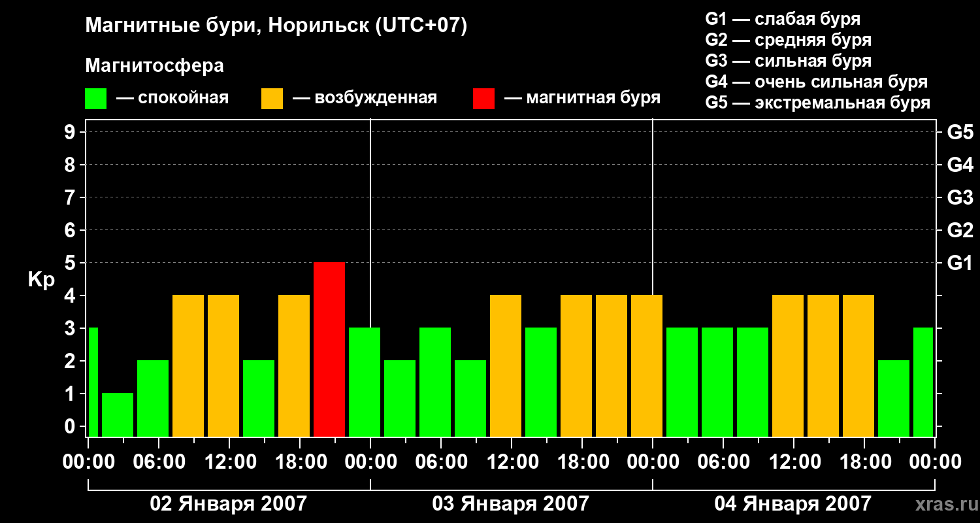Click the green «спокойная» legend swatch
This screenshot has height=523, width=980.
point(95,99)
